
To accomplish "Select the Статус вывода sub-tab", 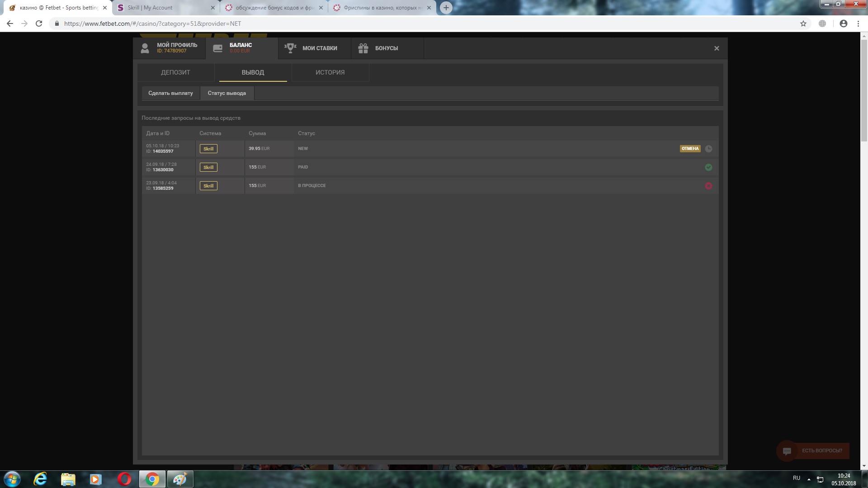I will pos(227,93).
